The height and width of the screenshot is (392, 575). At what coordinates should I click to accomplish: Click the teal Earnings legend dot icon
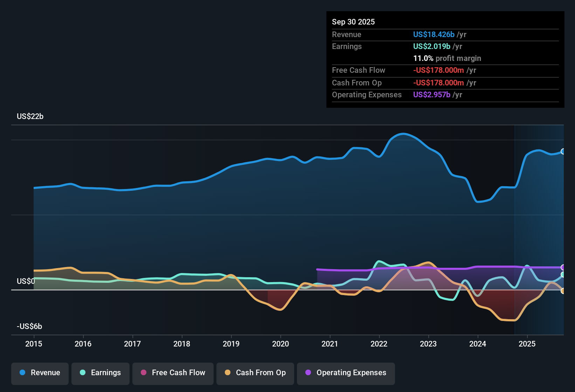pos(83,373)
